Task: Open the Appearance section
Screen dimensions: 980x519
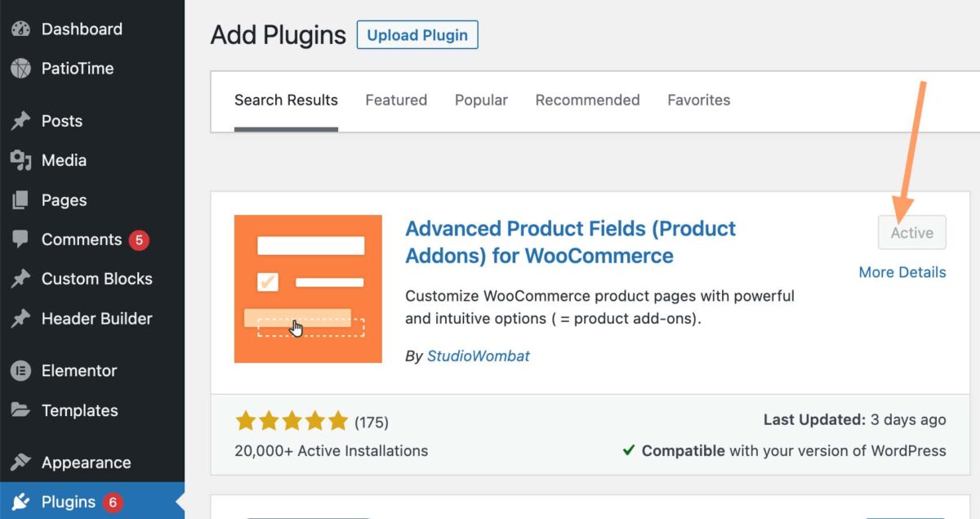Action: coord(86,462)
